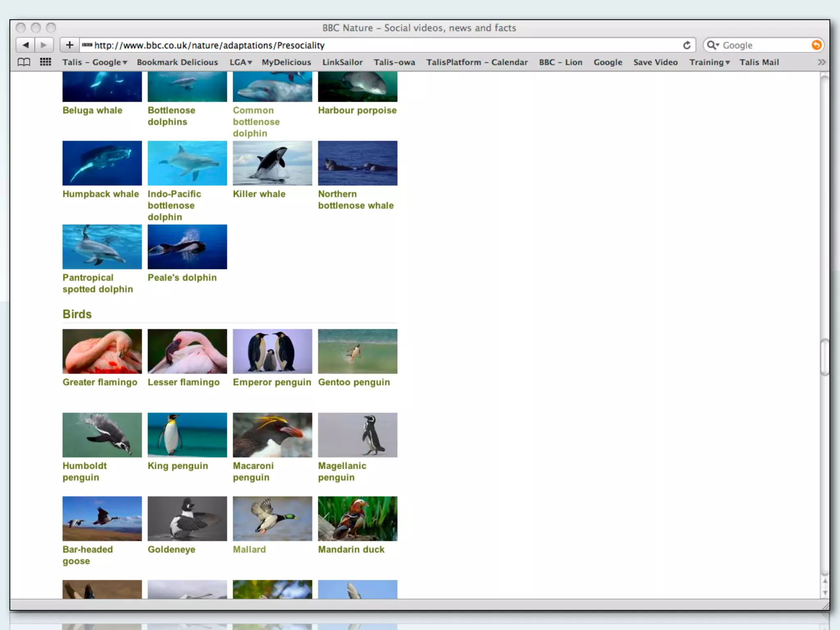Click the orange snapback icon in search

pos(816,45)
